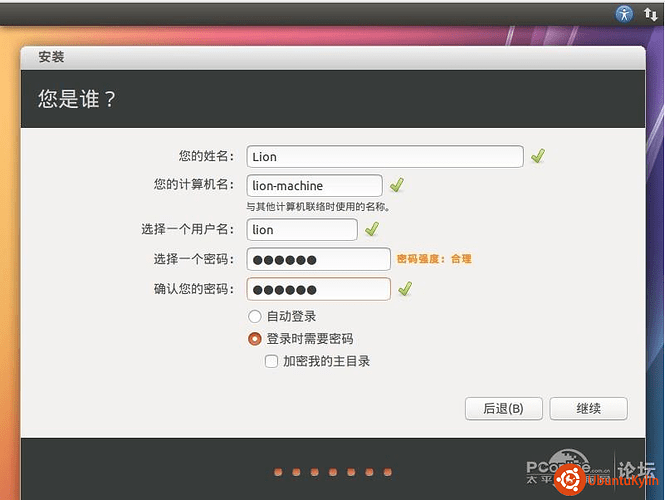This screenshot has width=665, height=500.
Task: Click the 您的姓名 label
Action: 206,156
